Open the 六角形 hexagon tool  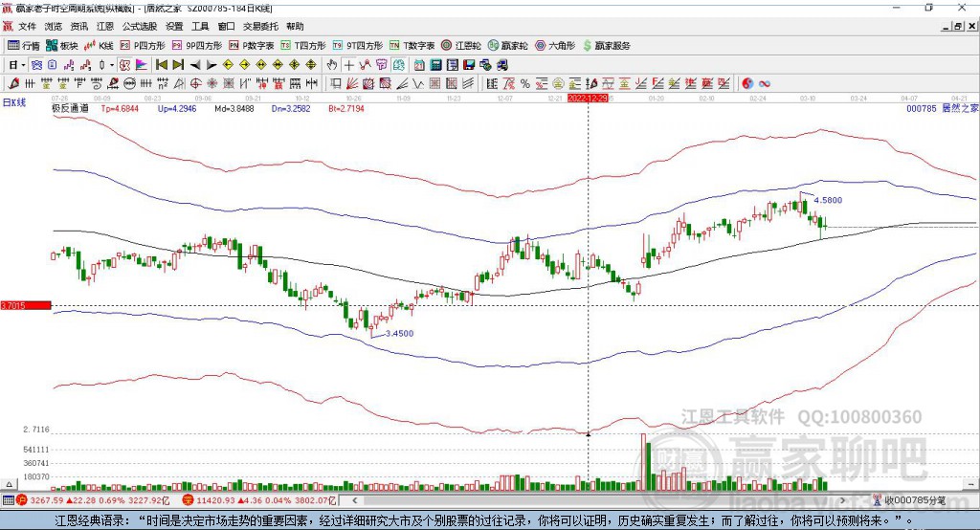point(555,46)
